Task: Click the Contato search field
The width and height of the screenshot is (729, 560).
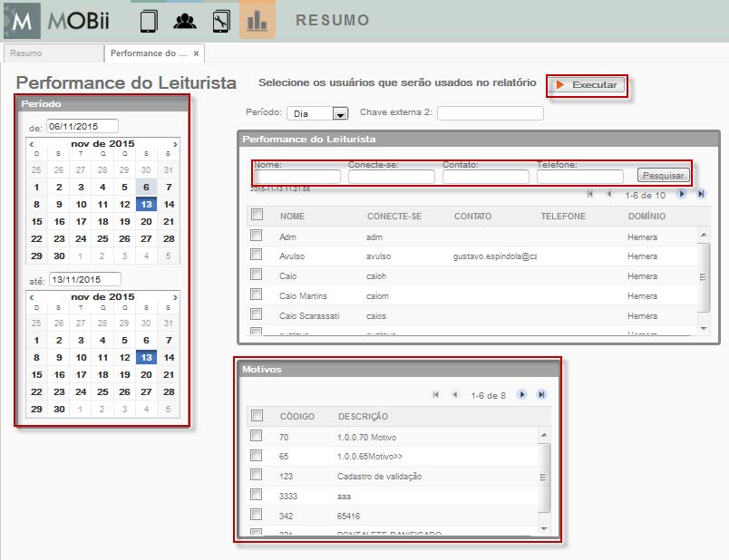Action: coord(486,177)
